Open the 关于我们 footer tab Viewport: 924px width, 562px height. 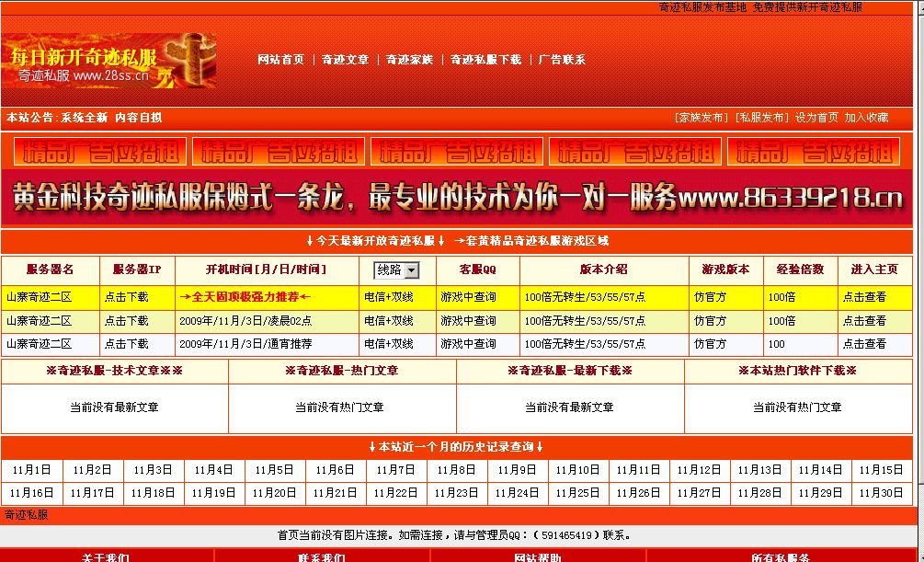click(x=106, y=557)
